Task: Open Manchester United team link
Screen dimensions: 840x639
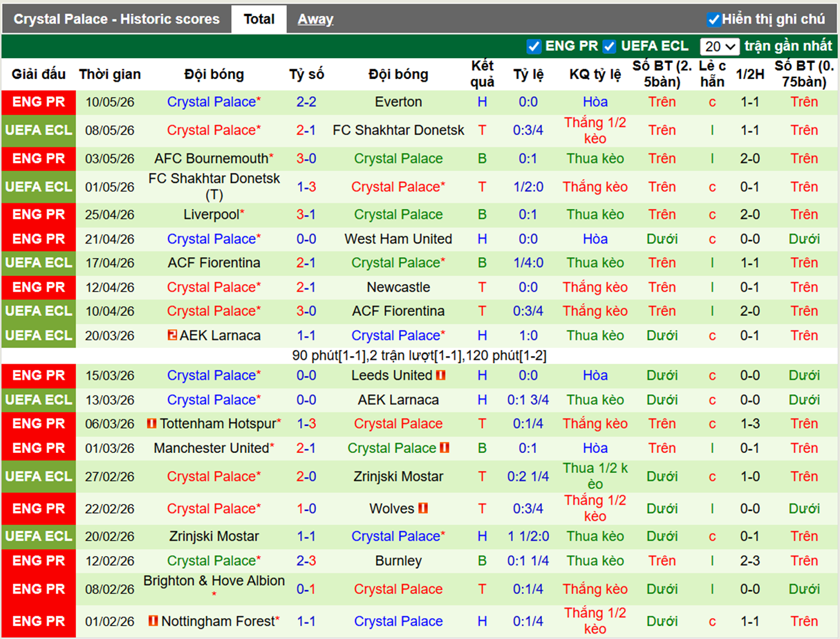Action: point(211,448)
